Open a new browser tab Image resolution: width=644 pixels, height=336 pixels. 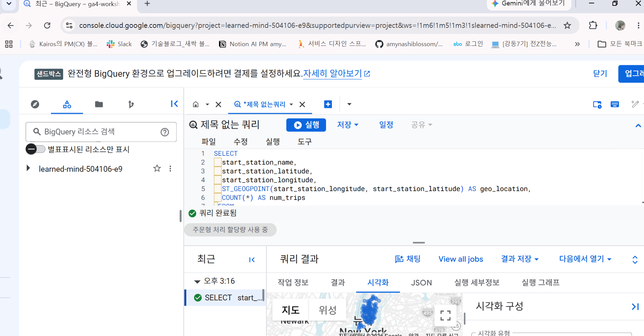click(147, 4)
